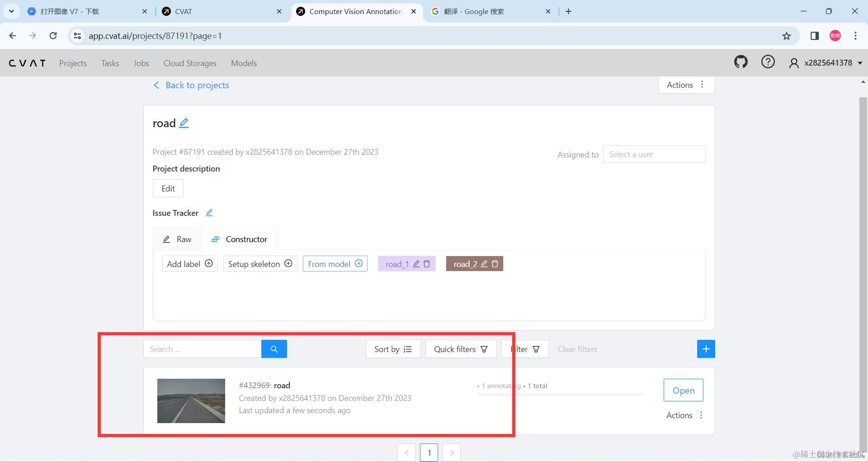This screenshot has width=868, height=462.
Task: Click the Add label button
Action: 190,264
